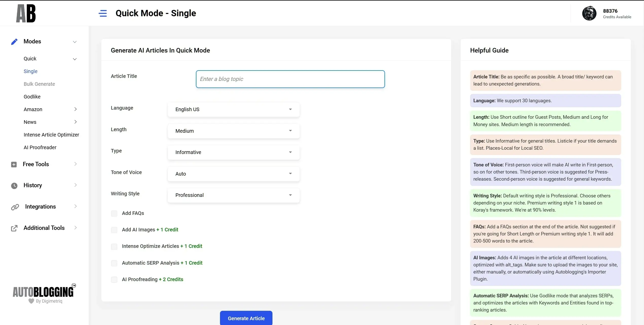Enable the Add FAQs checkbox
644x325 pixels.
(114, 213)
